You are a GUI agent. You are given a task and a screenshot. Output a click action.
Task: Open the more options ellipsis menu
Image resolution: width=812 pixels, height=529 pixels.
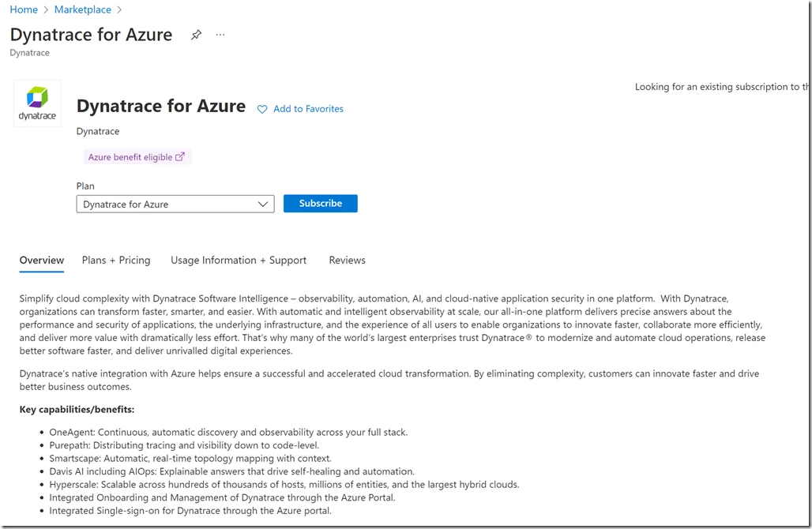[220, 35]
